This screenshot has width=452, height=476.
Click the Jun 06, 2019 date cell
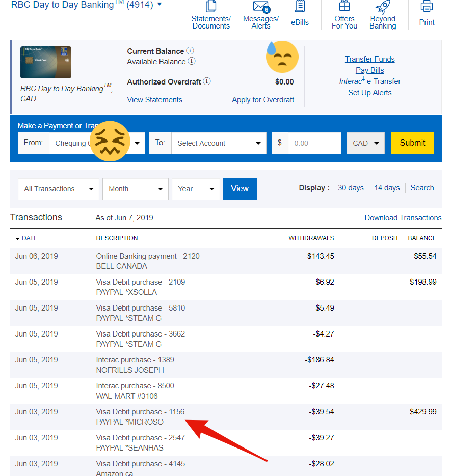(37, 256)
